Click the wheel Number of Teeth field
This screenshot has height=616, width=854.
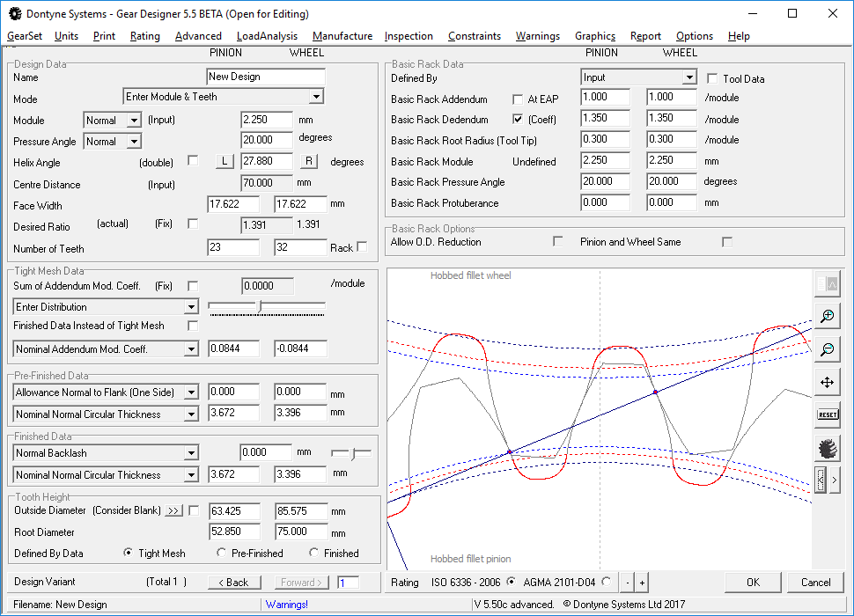tap(300, 247)
